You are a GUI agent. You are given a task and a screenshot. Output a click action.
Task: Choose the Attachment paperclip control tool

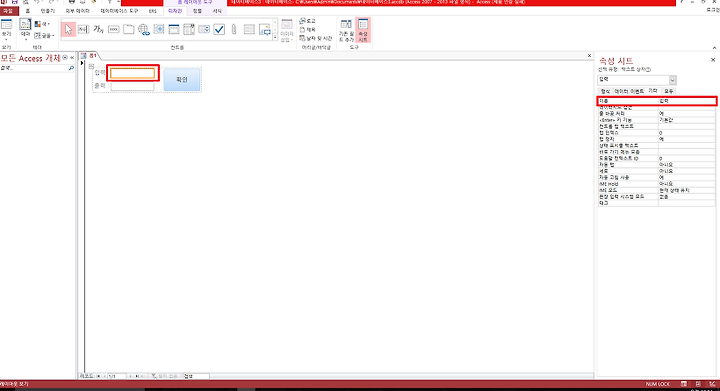tap(234, 29)
